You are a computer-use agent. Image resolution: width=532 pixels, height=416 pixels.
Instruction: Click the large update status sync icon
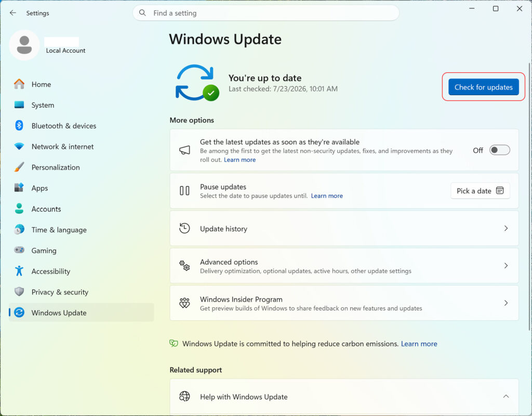(x=197, y=83)
